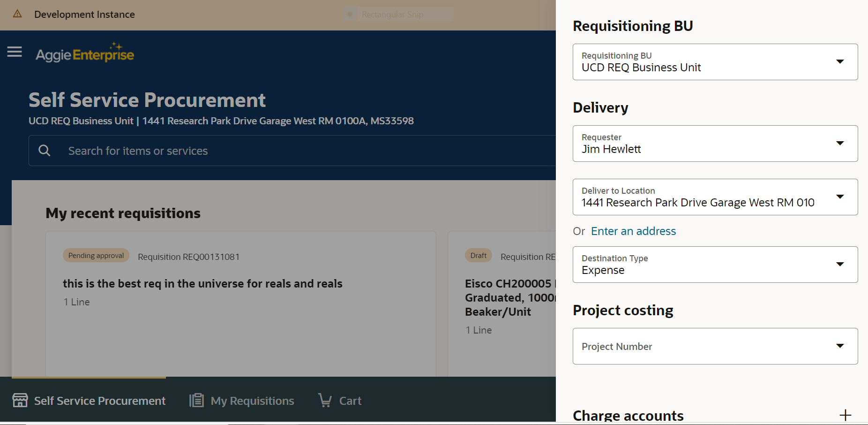The width and height of the screenshot is (868, 425).
Task: Click Search for items or services field
Action: pyautogui.click(x=292, y=151)
